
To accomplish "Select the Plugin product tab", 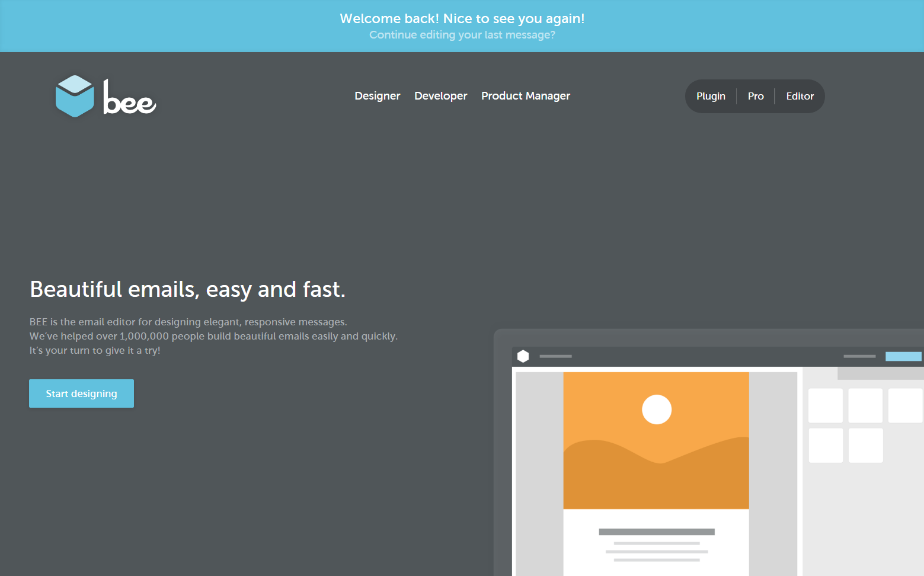I will pos(711,96).
